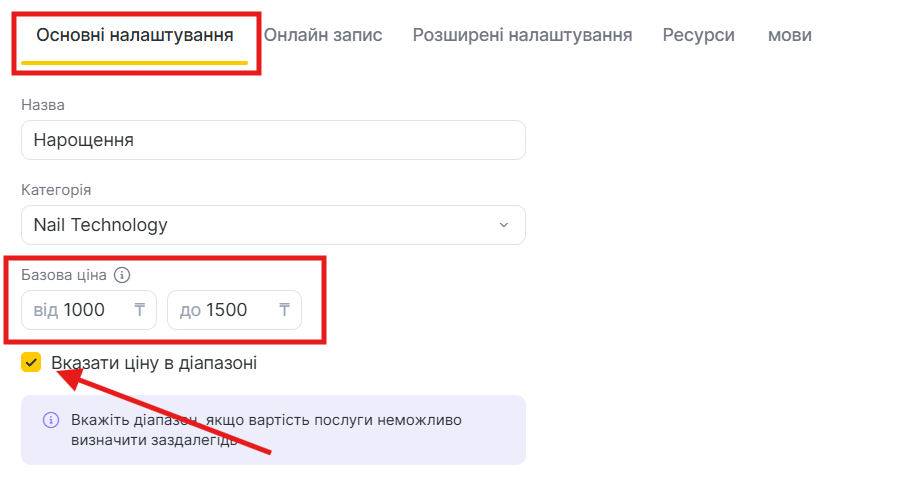Image resolution: width=917 pixels, height=482 pixels.
Task: Go to the Розширені налаштування tab
Action: point(522,36)
